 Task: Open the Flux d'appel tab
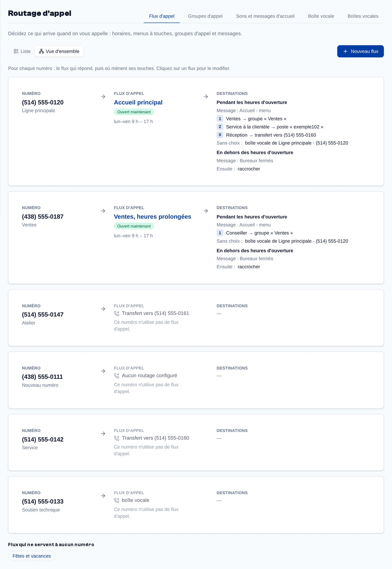tap(162, 16)
